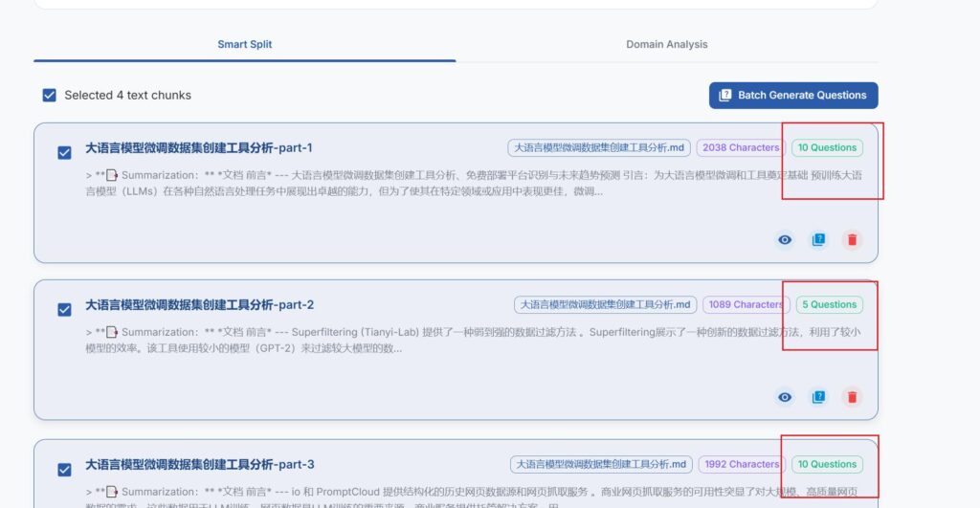This screenshot has width=980, height=508.
Task: Delete the part-1 text chunk
Action: pyautogui.click(x=852, y=240)
